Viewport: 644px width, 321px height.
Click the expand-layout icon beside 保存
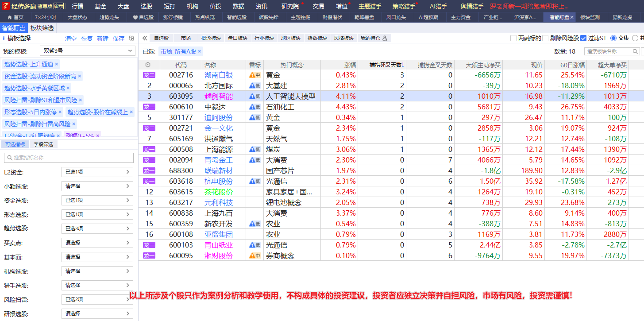[x=131, y=39]
